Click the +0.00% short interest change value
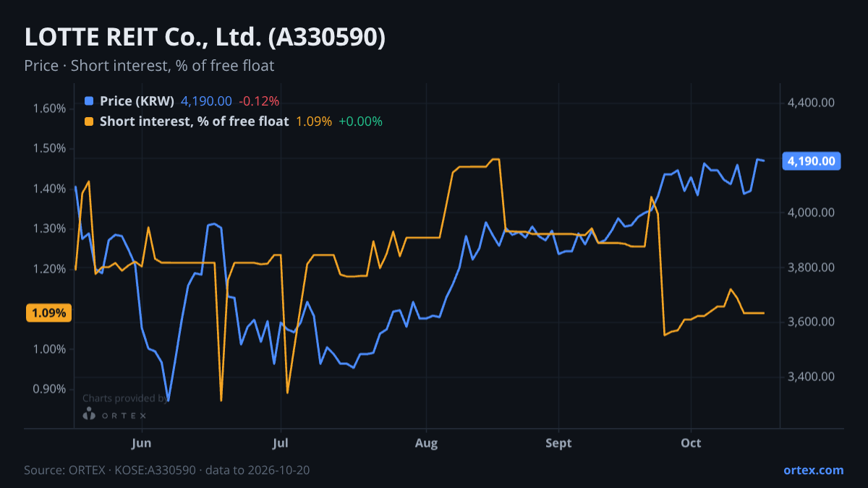This screenshot has height=488, width=868. 360,121
